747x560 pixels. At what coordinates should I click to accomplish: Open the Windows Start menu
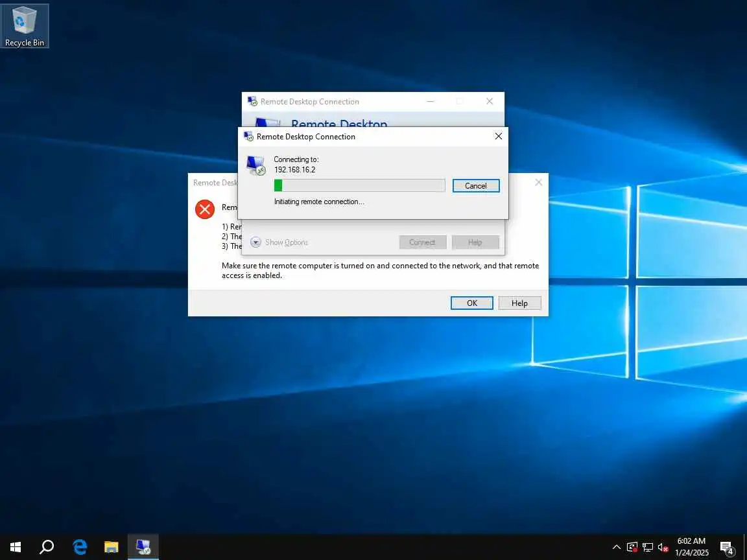pyautogui.click(x=16, y=547)
